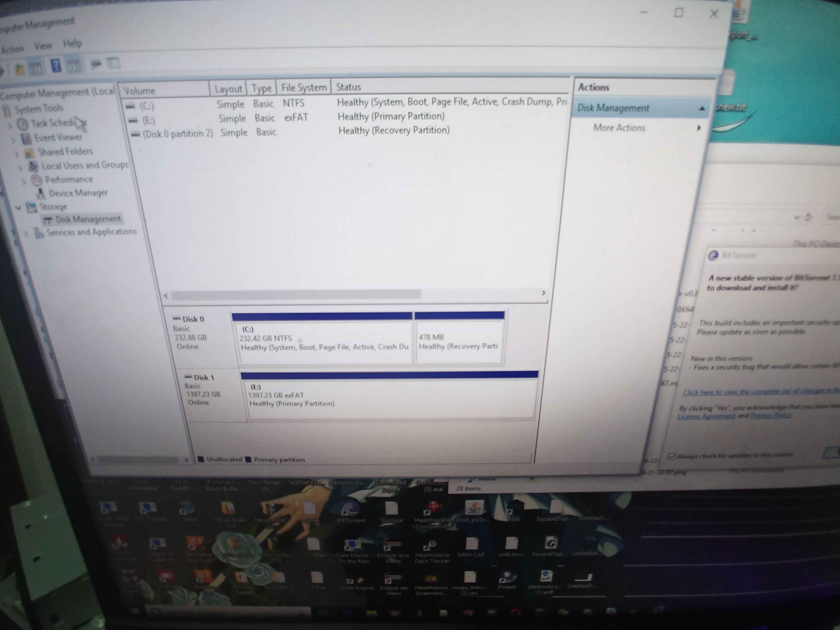
Task: Open the Shared Folders node
Action: (59, 152)
